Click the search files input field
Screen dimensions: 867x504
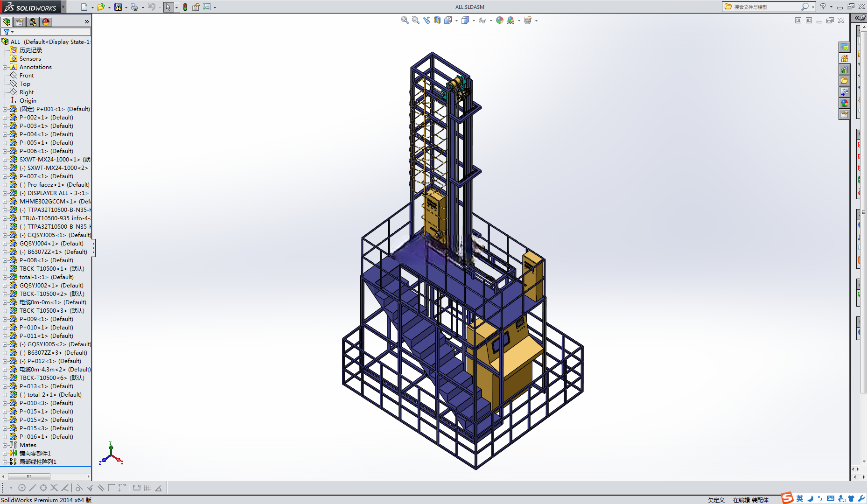click(766, 7)
